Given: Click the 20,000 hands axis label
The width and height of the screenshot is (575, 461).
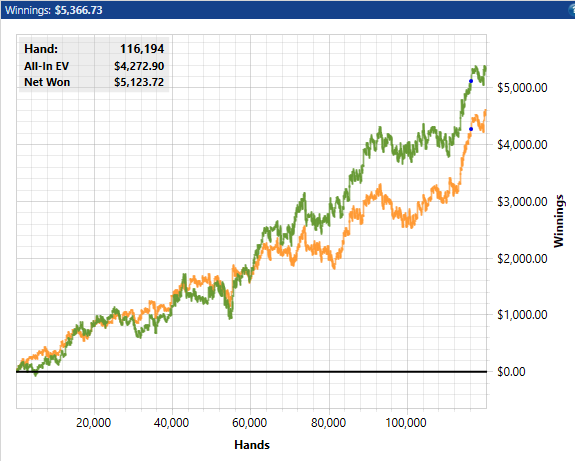Looking at the screenshot, I should coord(93,423).
